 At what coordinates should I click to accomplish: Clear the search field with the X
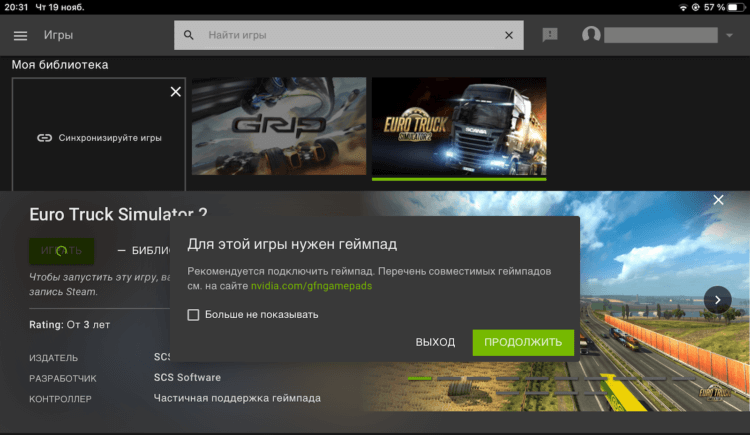click(x=509, y=35)
